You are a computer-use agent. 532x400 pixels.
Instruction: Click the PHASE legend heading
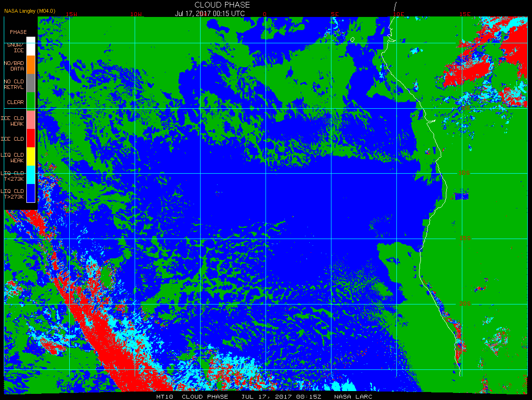click(18, 32)
